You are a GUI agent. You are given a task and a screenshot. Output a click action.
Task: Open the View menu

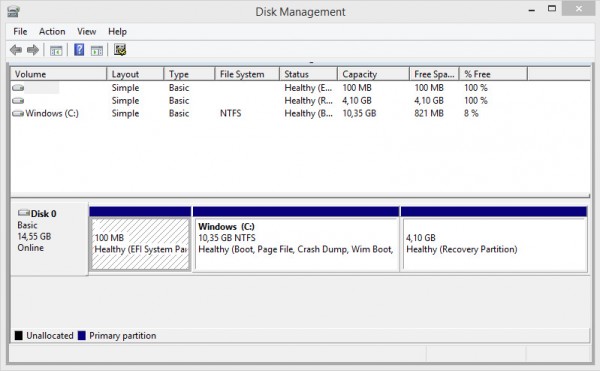tap(86, 32)
